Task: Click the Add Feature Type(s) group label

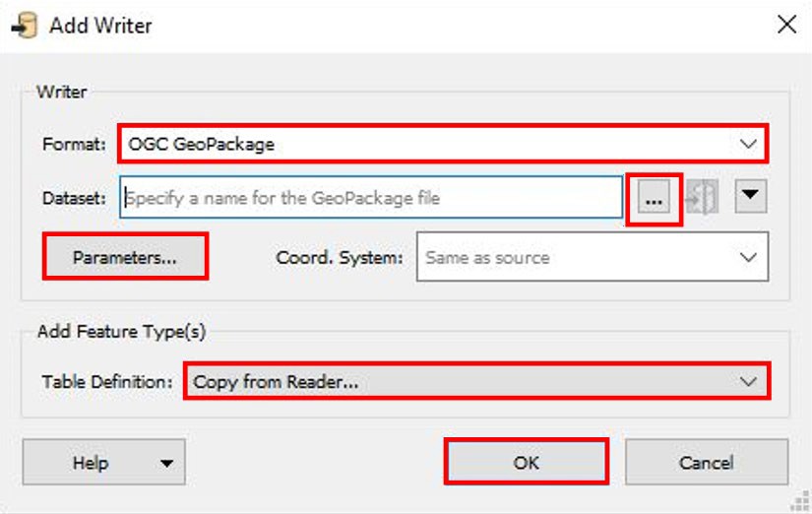Action: tap(122, 331)
